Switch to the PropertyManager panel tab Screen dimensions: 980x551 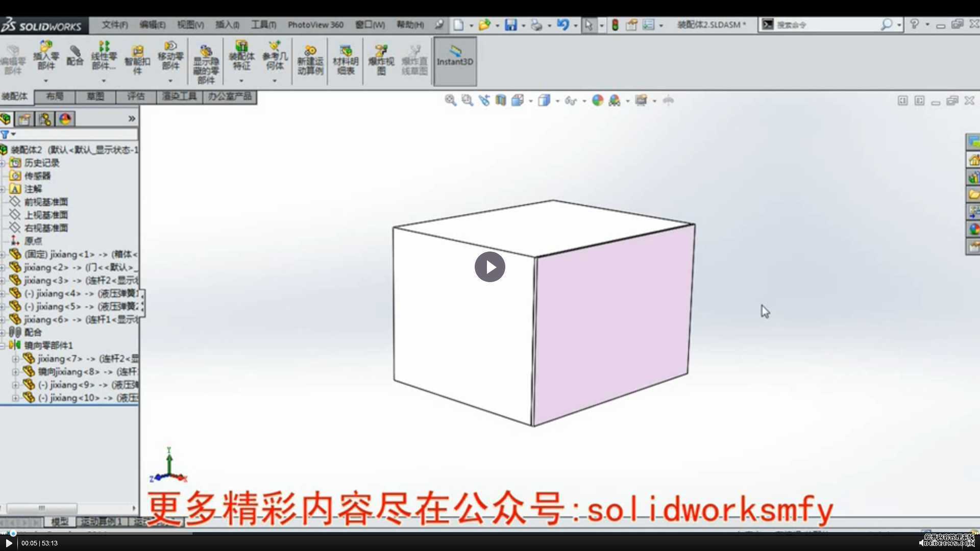24,119
